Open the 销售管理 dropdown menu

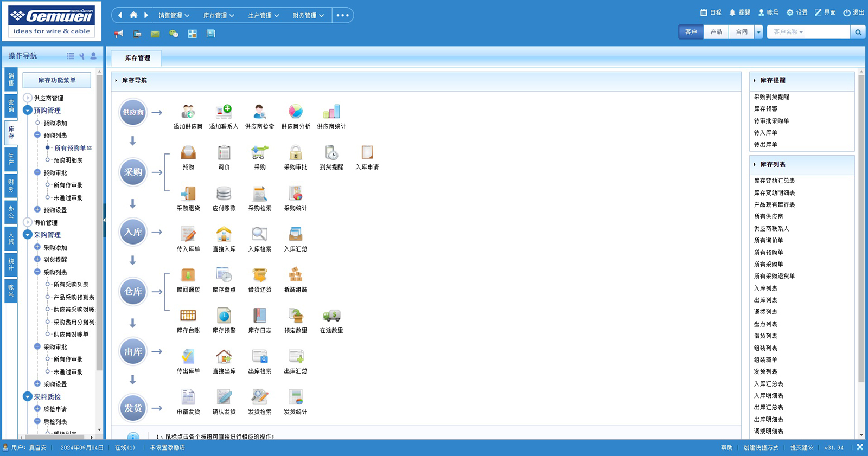click(x=174, y=15)
